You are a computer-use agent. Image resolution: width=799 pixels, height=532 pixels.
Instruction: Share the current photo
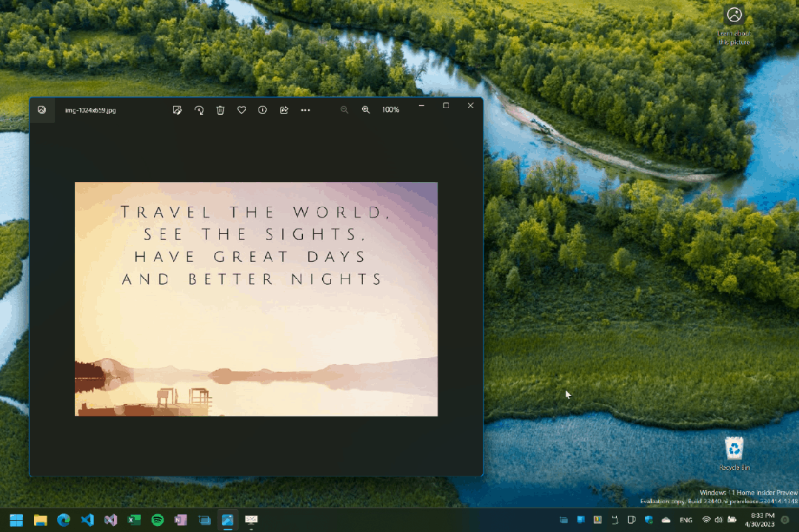[284, 110]
